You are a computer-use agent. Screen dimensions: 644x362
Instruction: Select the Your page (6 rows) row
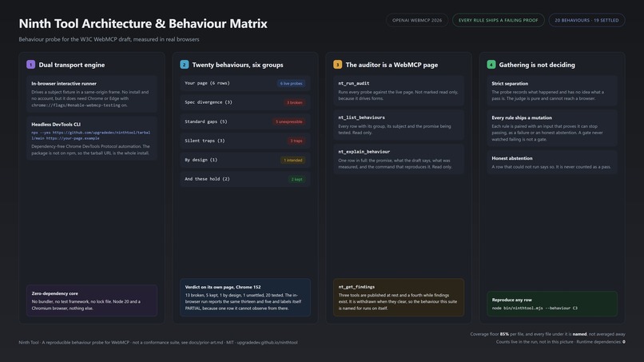(x=244, y=83)
